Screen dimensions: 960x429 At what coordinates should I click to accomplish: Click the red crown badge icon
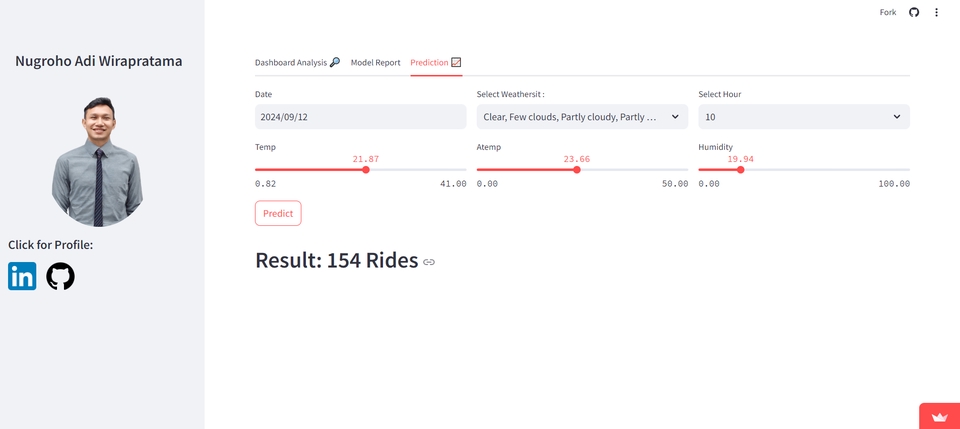(x=939, y=416)
